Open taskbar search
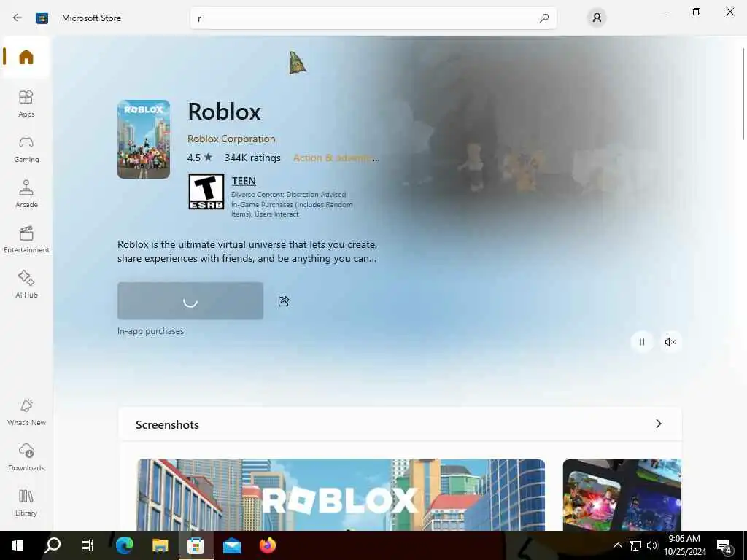The width and height of the screenshot is (747, 560). click(53, 545)
